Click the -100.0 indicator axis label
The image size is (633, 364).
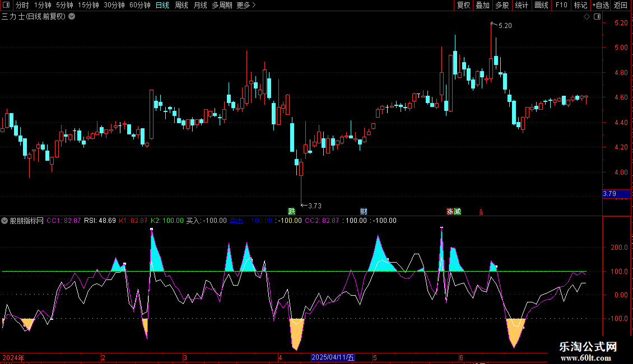618,319
